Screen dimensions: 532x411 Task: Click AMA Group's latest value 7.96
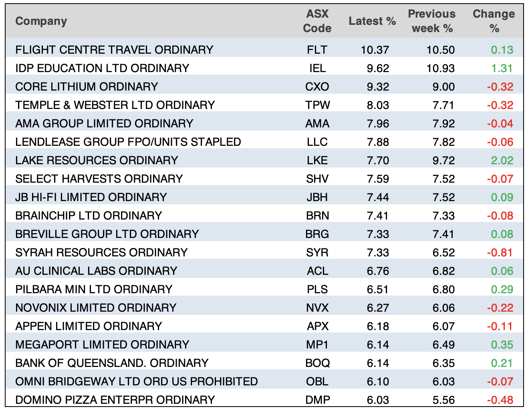point(378,123)
